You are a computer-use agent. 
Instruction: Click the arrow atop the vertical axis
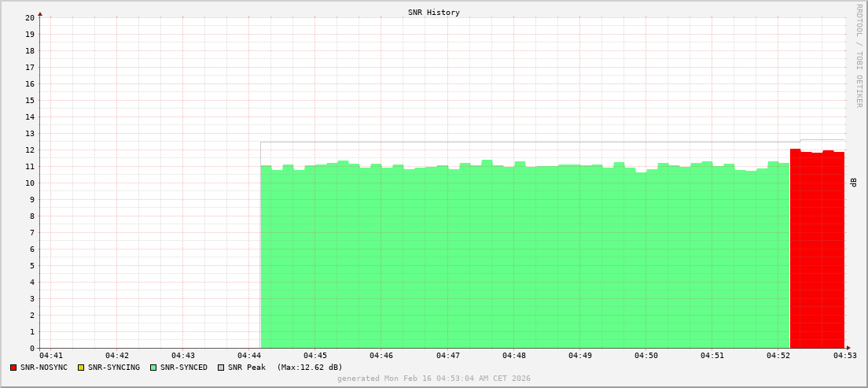point(40,13)
